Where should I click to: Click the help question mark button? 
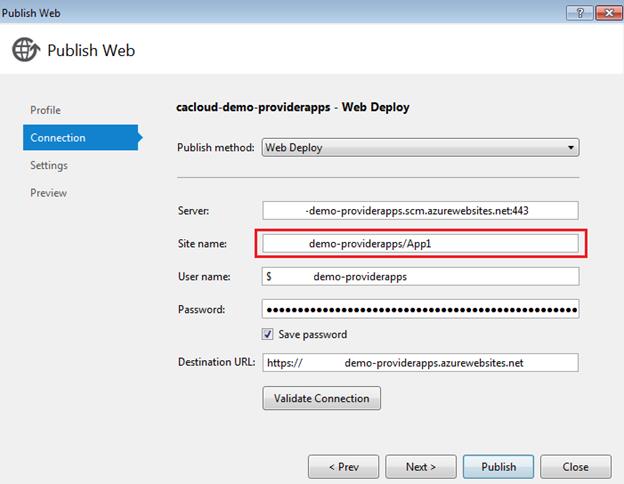[x=579, y=13]
